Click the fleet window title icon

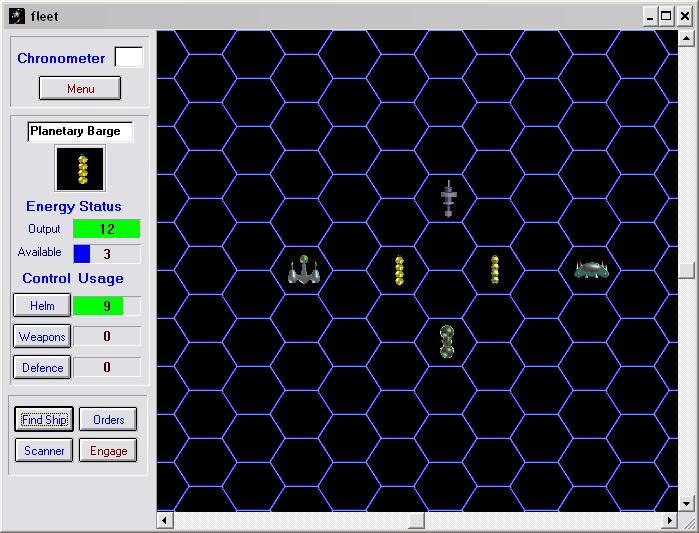pyautogui.click(x=17, y=16)
